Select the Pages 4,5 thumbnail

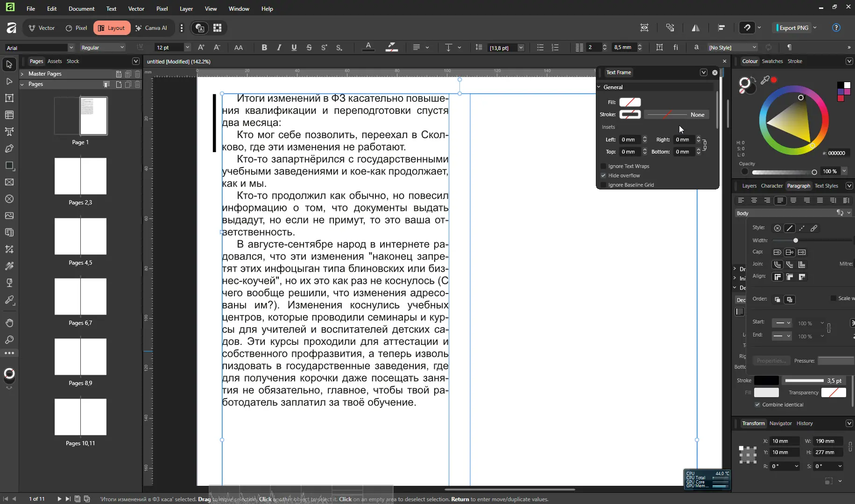[x=80, y=237]
